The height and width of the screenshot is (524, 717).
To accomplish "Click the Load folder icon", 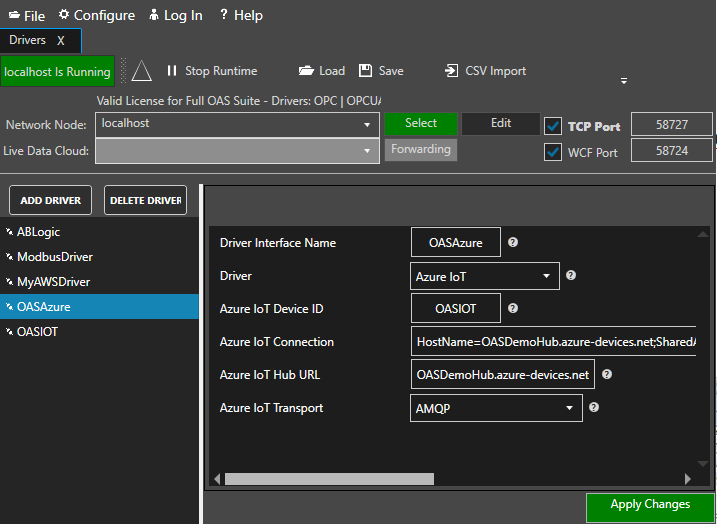I will [306, 71].
